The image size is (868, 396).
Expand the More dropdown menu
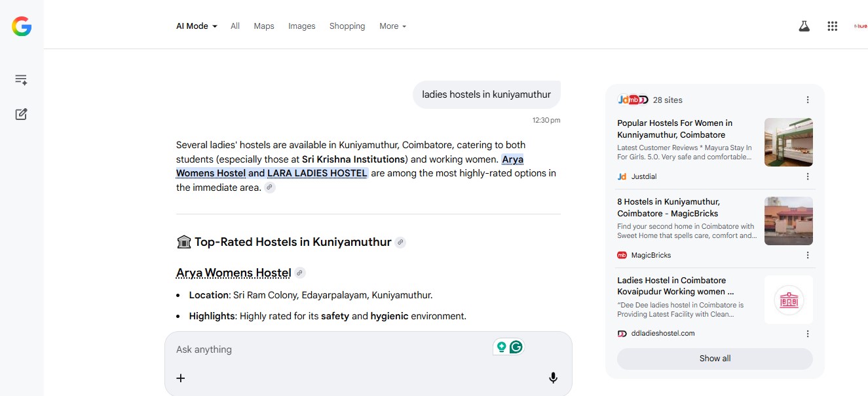point(393,26)
